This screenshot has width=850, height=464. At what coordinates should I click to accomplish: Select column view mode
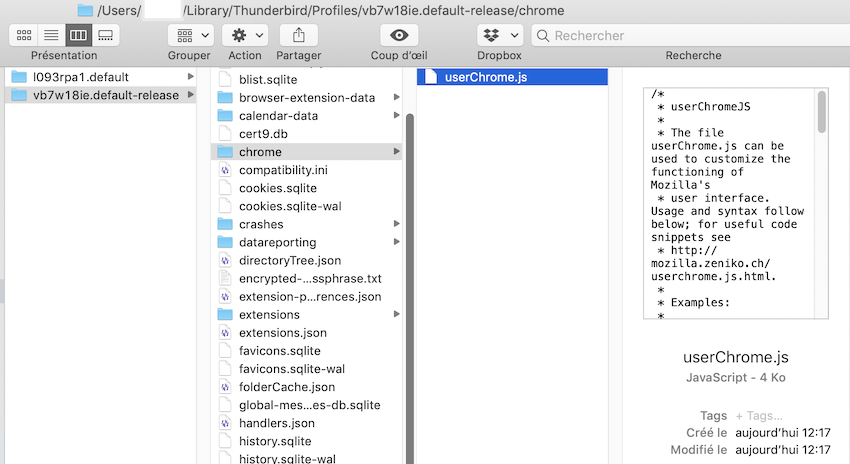click(78, 35)
